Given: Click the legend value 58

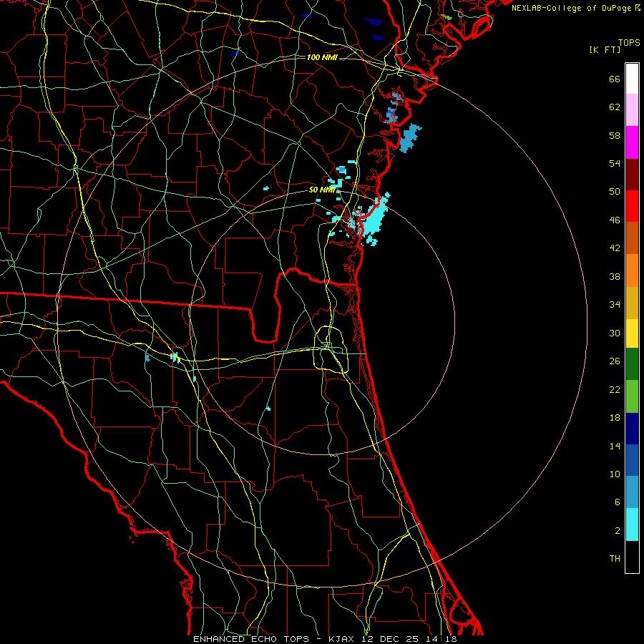Looking at the screenshot, I should [615, 135].
